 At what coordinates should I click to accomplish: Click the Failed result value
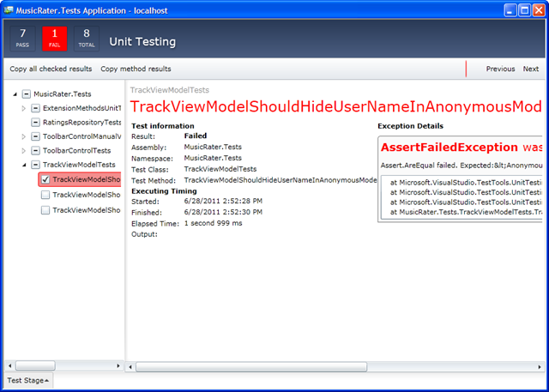pyautogui.click(x=196, y=136)
